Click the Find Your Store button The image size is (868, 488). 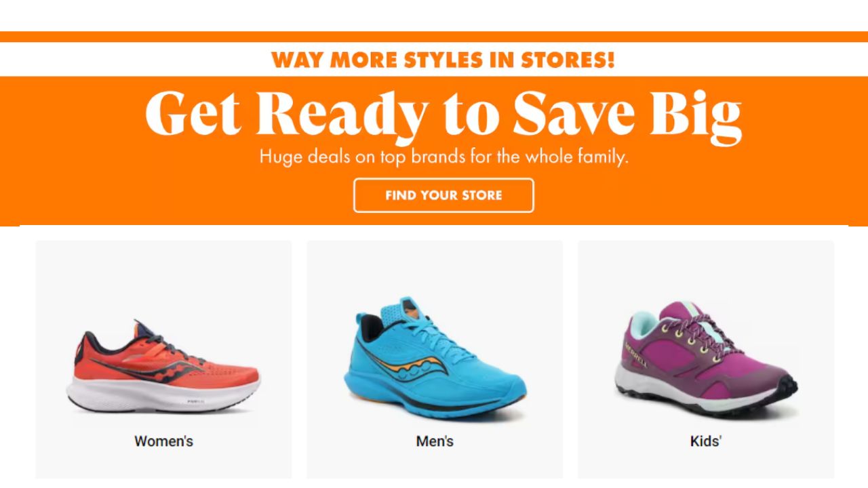[x=443, y=195]
